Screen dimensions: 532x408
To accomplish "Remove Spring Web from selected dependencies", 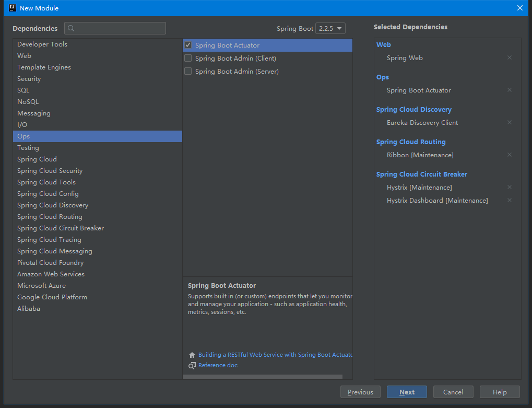I will (x=509, y=57).
